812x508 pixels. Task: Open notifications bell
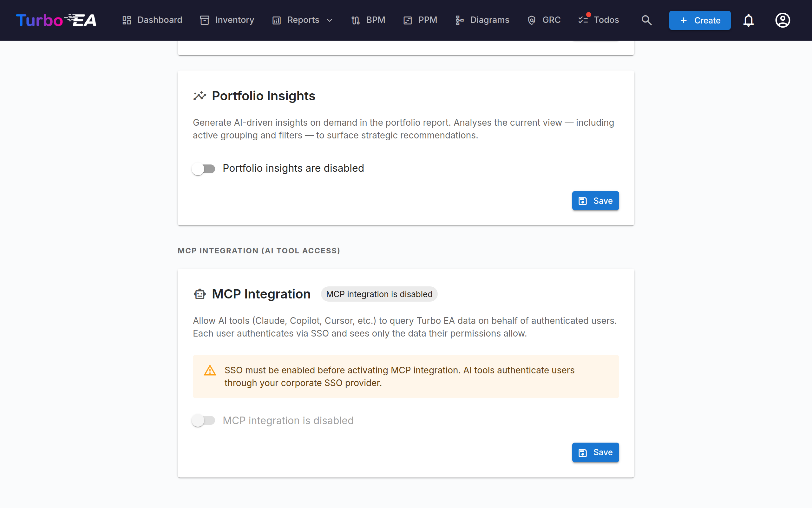click(748, 20)
